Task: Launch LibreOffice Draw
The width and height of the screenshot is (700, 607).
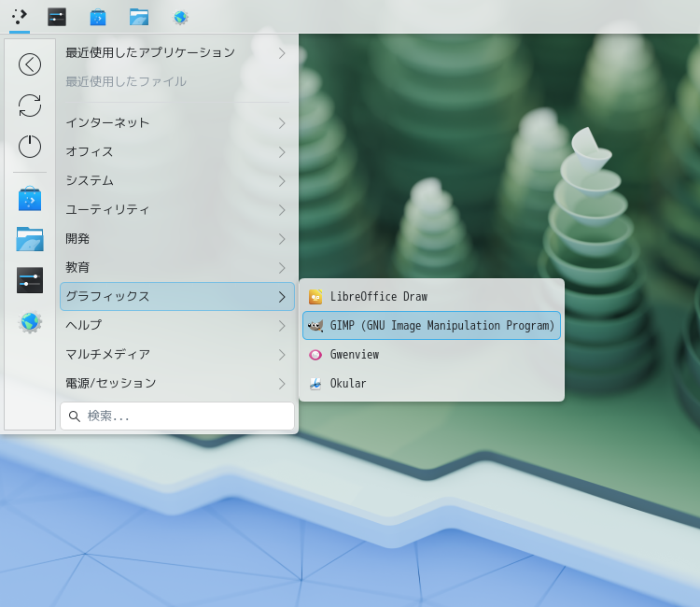Action: point(431,297)
